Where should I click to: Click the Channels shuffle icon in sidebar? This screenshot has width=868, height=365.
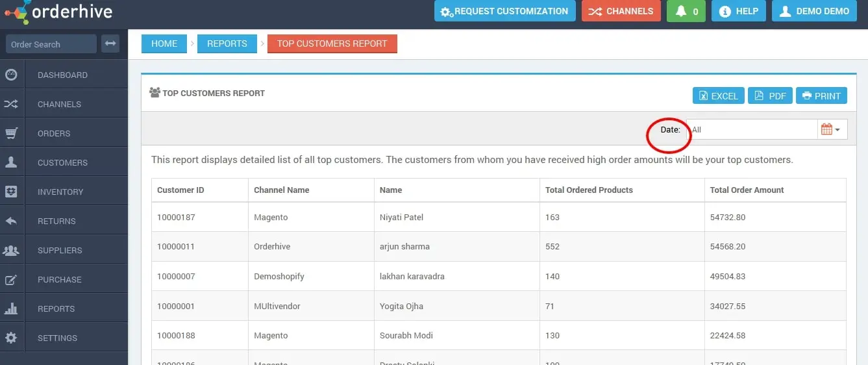tap(11, 104)
